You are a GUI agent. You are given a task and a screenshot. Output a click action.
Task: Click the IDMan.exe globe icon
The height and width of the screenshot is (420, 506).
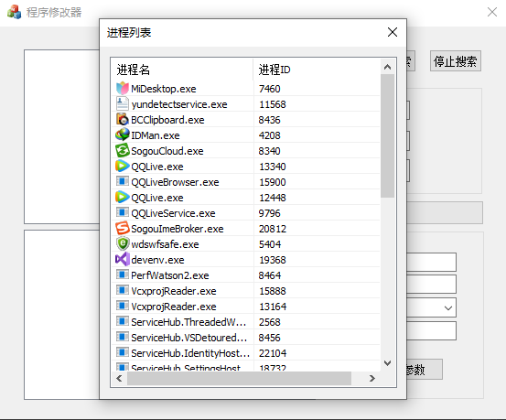(123, 135)
